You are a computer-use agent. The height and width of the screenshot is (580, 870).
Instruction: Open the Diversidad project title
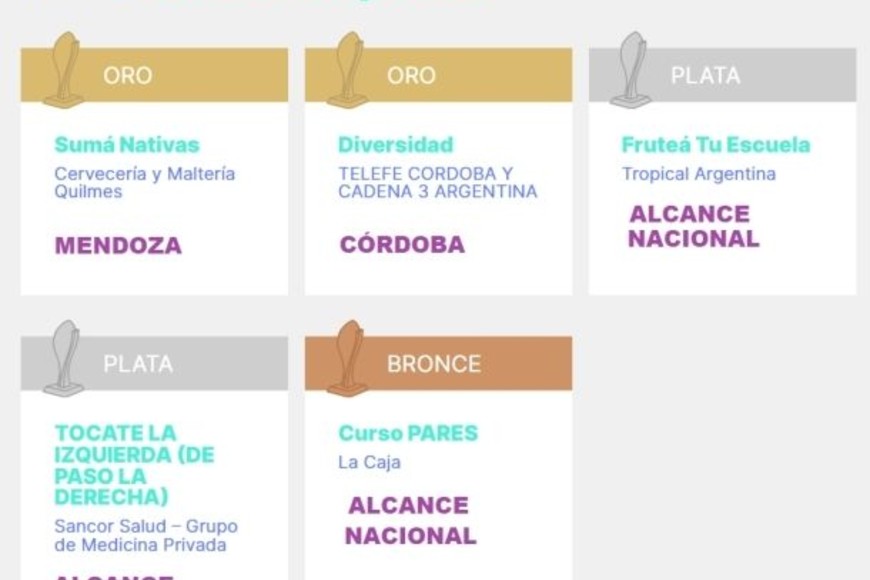point(396,145)
